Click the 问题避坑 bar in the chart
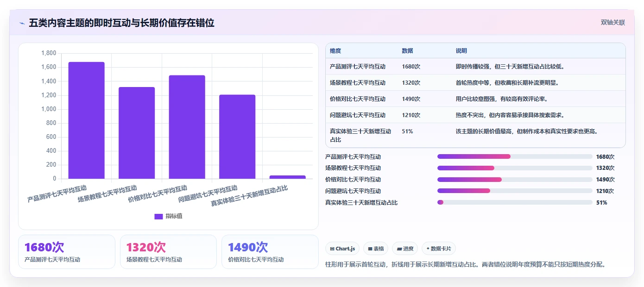644x287 pixels. click(237, 137)
